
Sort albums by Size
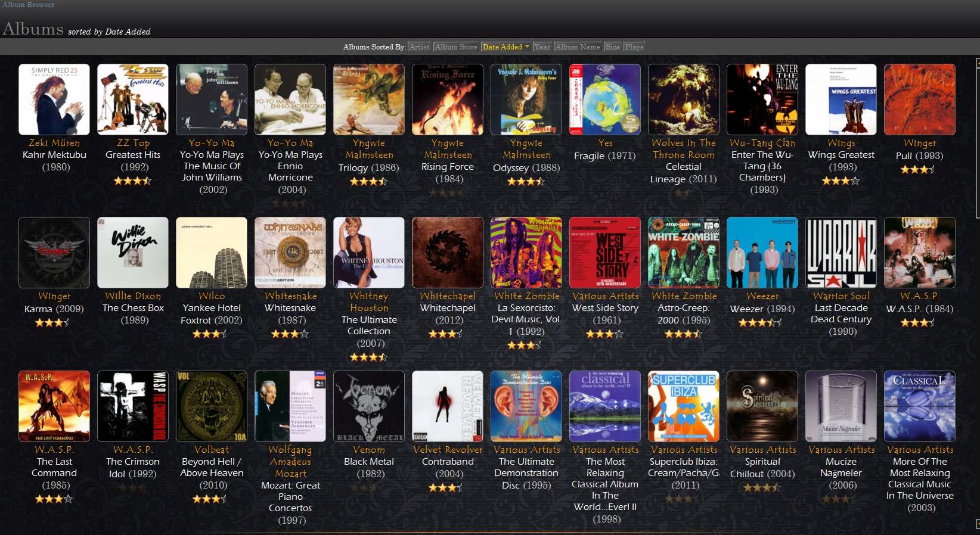[x=612, y=47]
